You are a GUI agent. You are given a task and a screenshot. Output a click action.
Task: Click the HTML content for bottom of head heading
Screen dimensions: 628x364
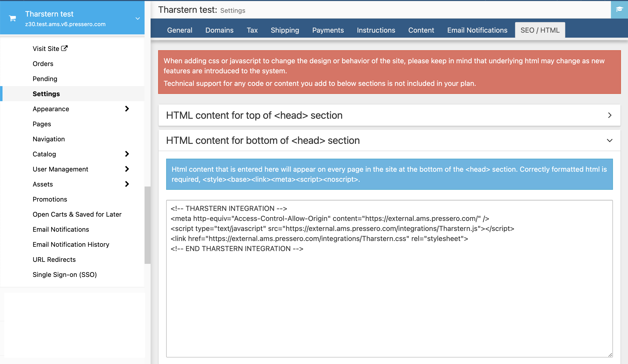pyautogui.click(x=263, y=140)
